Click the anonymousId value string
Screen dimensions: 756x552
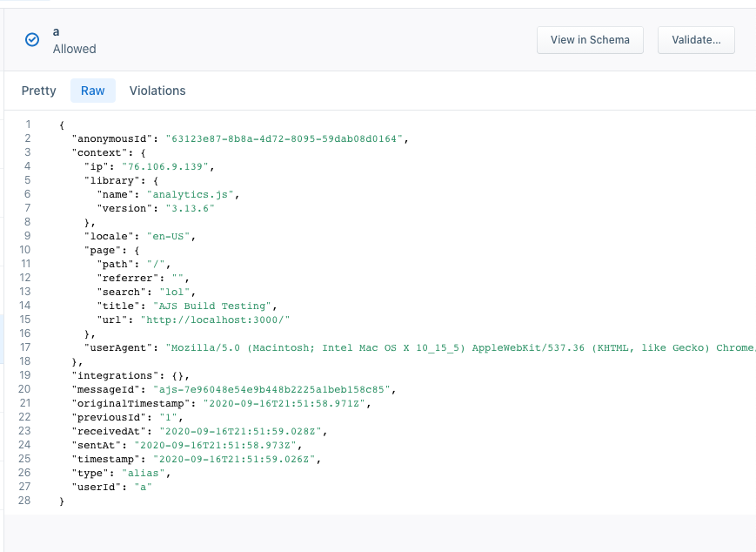click(284, 139)
